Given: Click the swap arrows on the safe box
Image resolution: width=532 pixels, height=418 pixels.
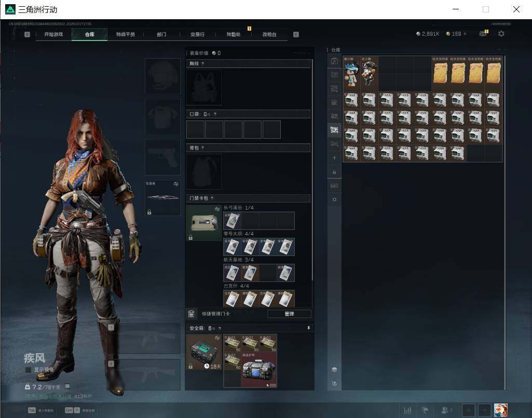Looking at the screenshot, I should click(217, 338).
